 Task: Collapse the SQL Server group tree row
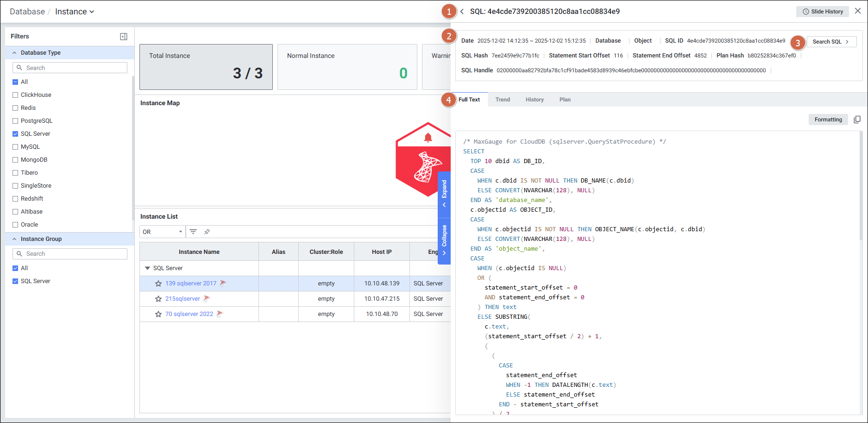point(147,268)
